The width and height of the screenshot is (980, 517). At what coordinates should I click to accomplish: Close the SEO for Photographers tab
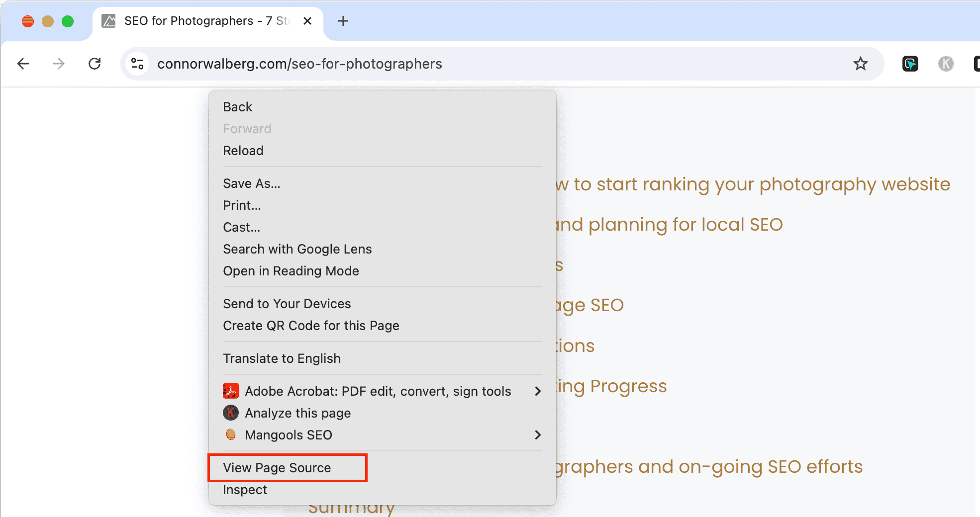pyautogui.click(x=307, y=21)
